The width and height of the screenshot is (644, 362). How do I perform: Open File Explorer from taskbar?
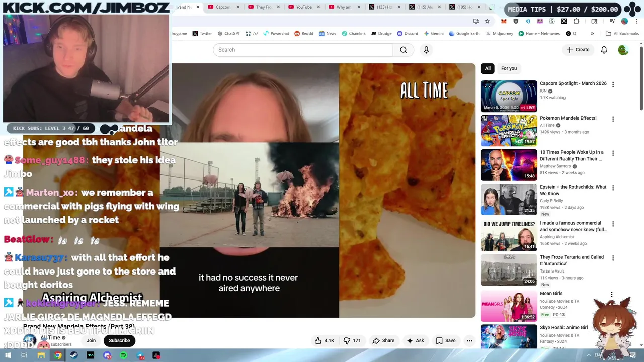(41, 355)
